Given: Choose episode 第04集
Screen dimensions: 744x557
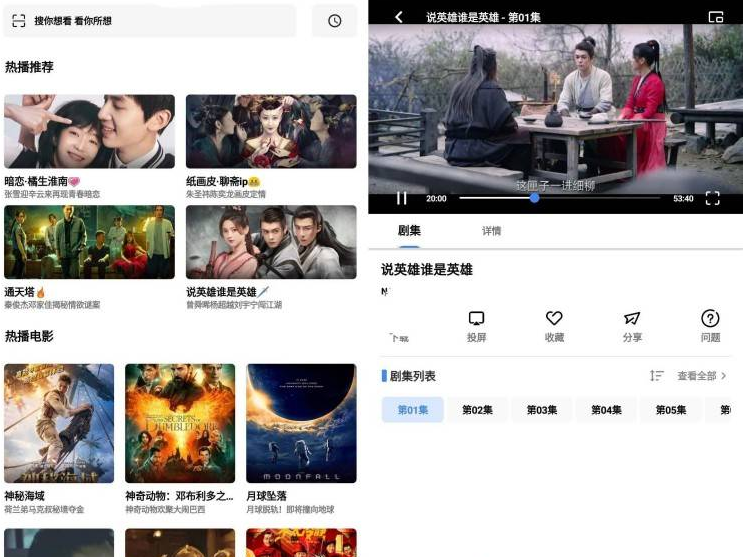Looking at the screenshot, I should (606, 410).
